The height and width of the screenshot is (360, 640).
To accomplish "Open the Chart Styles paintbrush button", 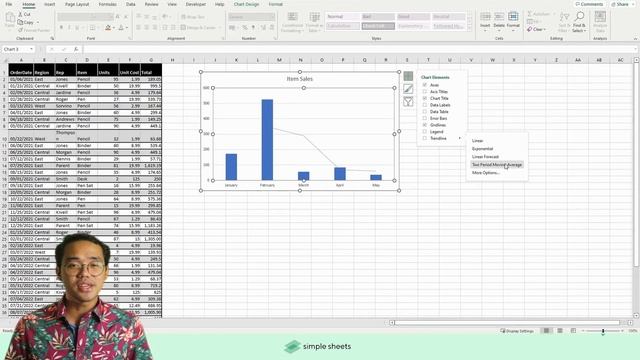I will [x=408, y=89].
